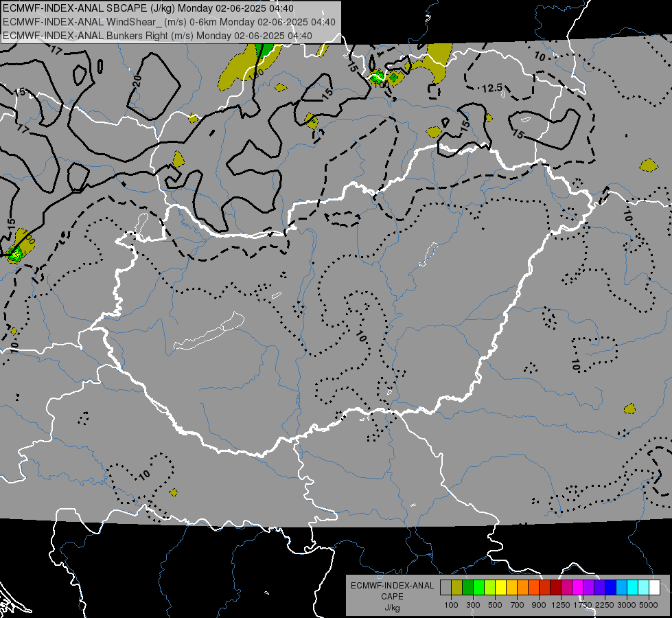Click the legend value 700
This screenshot has width=672, height=618.
517,605
